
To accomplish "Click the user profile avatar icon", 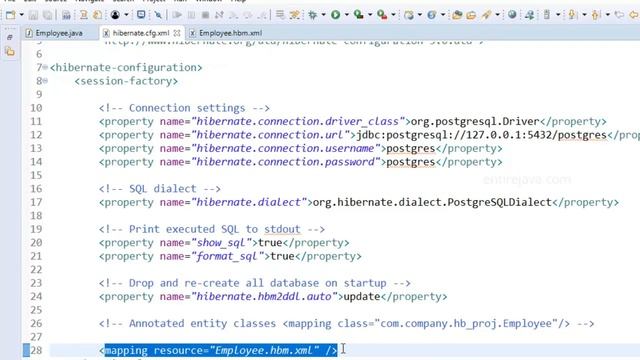I will pos(115,15).
